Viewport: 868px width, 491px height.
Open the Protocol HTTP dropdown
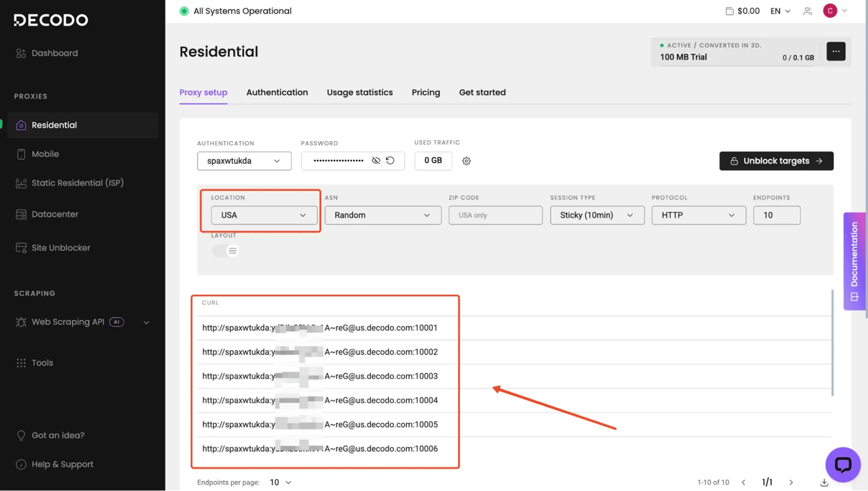698,215
